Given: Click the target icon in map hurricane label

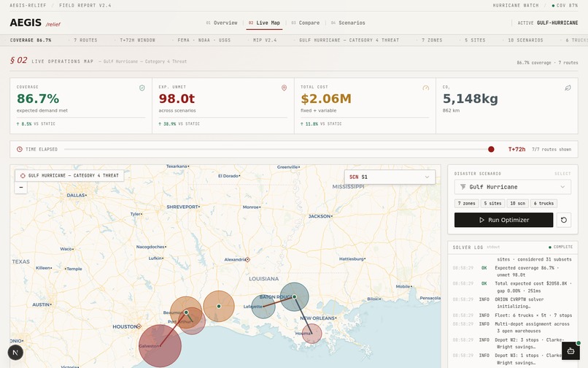Looking at the screenshot, I should point(23,175).
